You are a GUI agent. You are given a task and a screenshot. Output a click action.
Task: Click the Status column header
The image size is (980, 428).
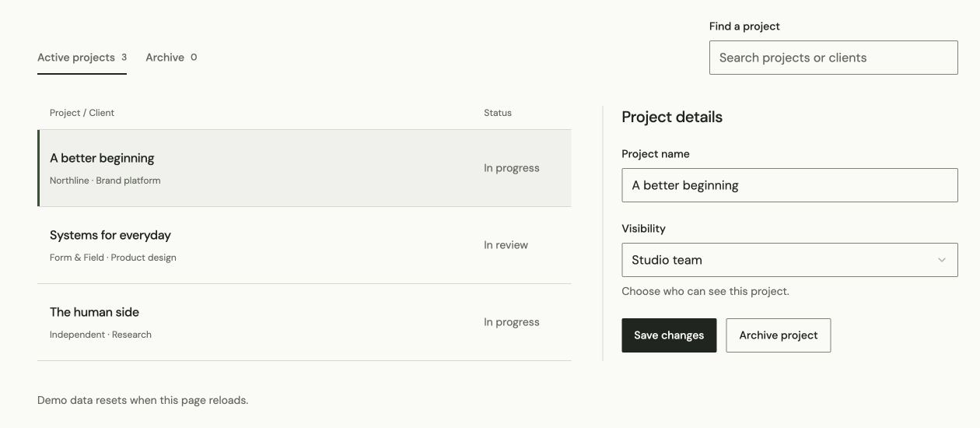[x=498, y=113]
